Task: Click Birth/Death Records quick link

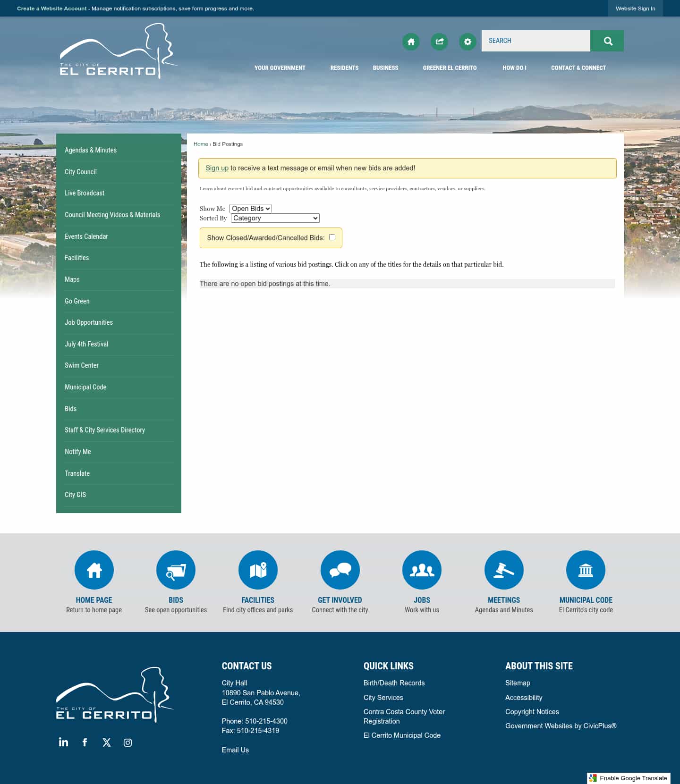Action: coord(394,683)
